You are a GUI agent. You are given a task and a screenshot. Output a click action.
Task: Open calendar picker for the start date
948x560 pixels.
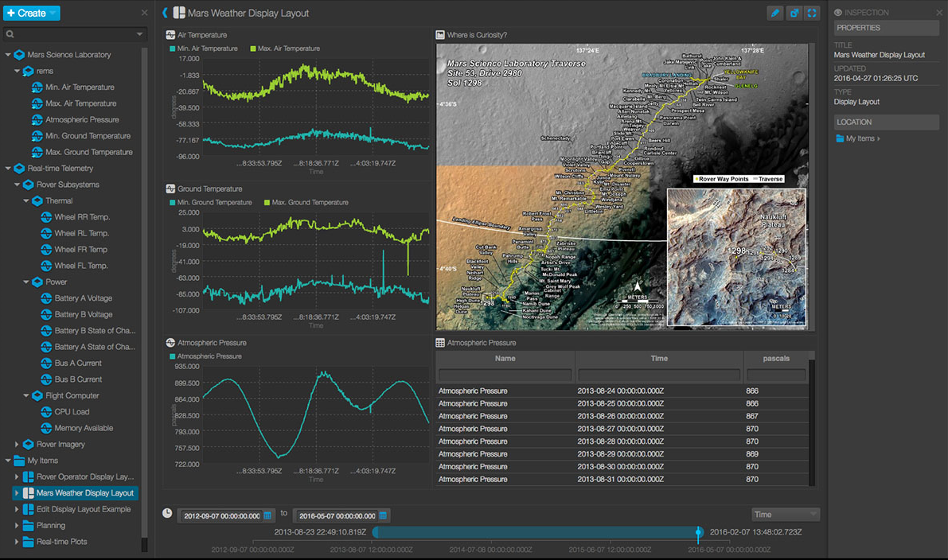(267, 515)
